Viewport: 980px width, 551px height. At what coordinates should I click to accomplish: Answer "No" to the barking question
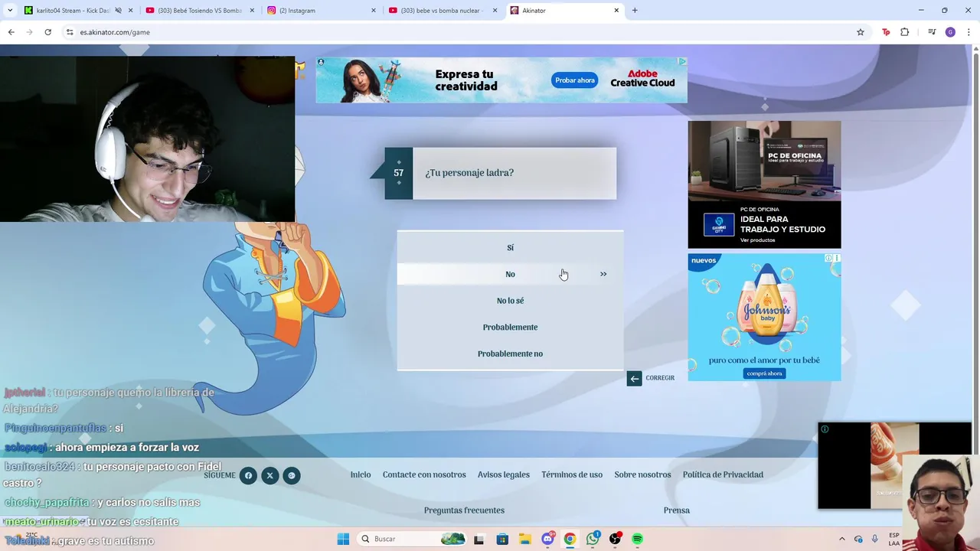click(510, 274)
